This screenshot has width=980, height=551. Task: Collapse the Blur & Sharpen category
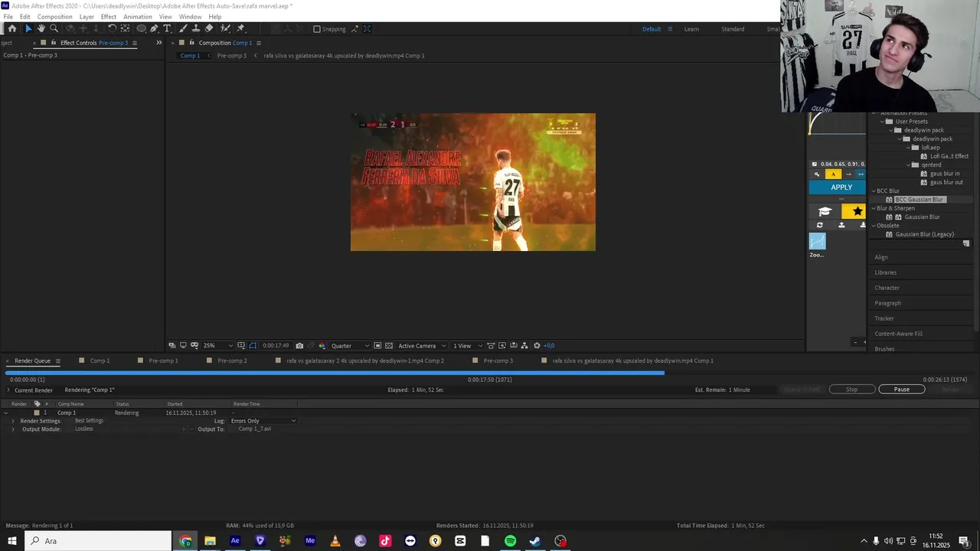[874, 208]
